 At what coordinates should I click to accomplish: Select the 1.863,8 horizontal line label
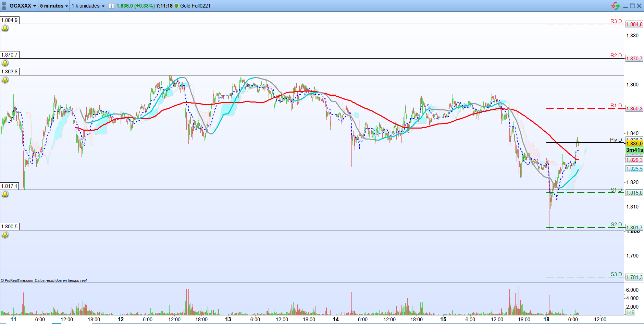click(10, 72)
